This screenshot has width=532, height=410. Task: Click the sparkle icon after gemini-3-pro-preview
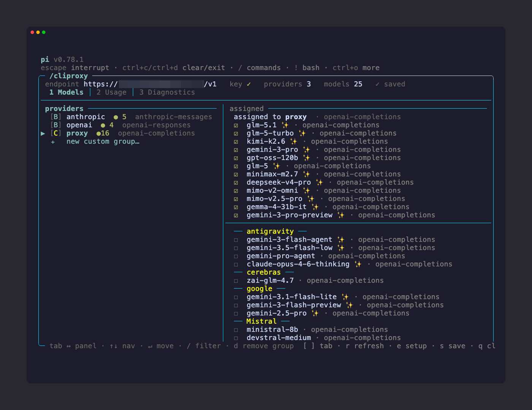point(341,215)
